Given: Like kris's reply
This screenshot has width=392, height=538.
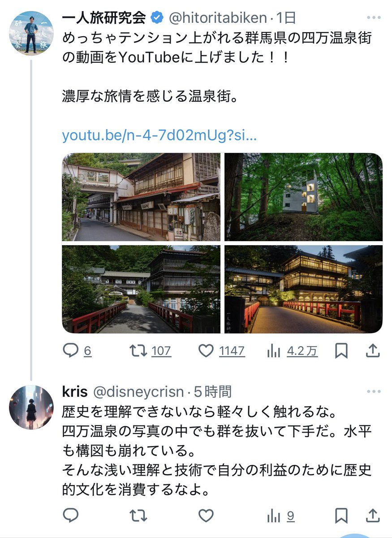Looking at the screenshot, I should pyautogui.click(x=206, y=516).
